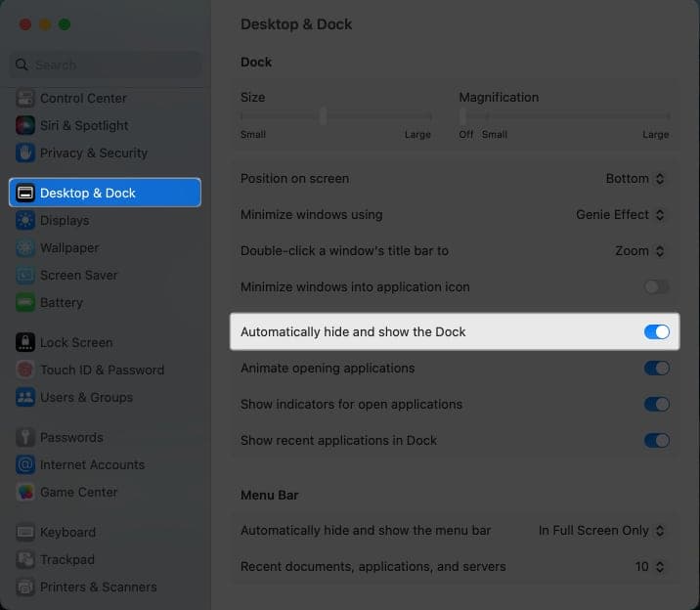Select Users & Groups in sidebar
The height and width of the screenshot is (610, 700).
click(105, 397)
